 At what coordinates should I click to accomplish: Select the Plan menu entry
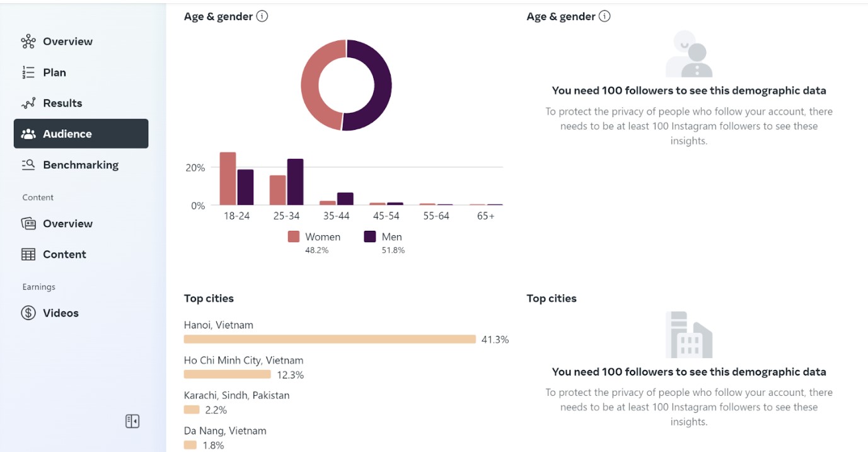pos(54,72)
